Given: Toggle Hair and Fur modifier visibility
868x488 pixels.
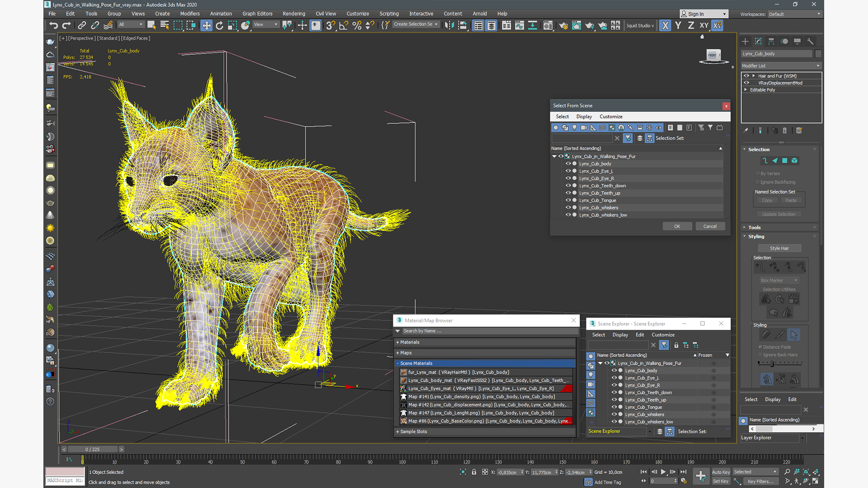Looking at the screenshot, I should (x=746, y=75).
